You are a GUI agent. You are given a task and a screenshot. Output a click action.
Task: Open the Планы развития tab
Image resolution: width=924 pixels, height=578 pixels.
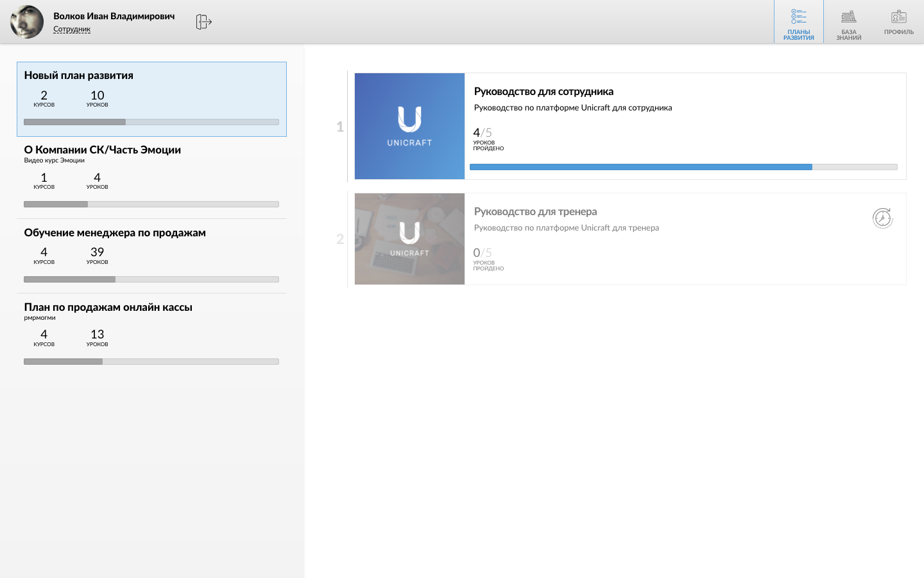click(798, 22)
